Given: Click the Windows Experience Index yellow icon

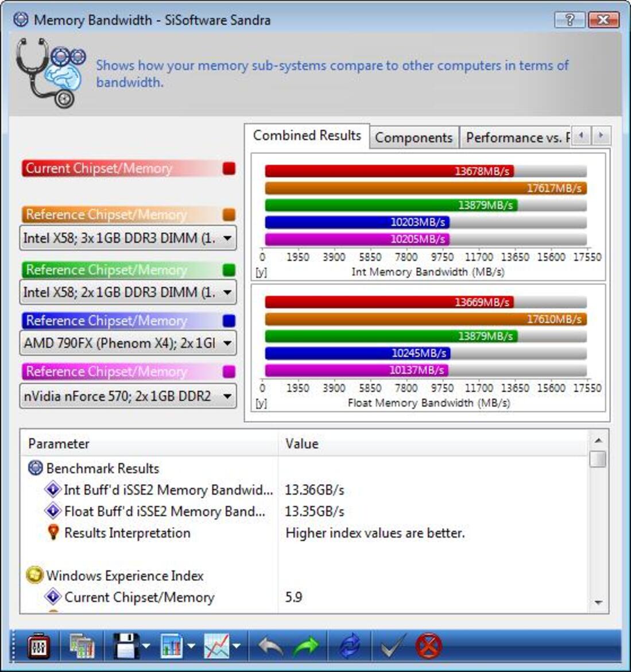Looking at the screenshot, I should coord(34,575).
